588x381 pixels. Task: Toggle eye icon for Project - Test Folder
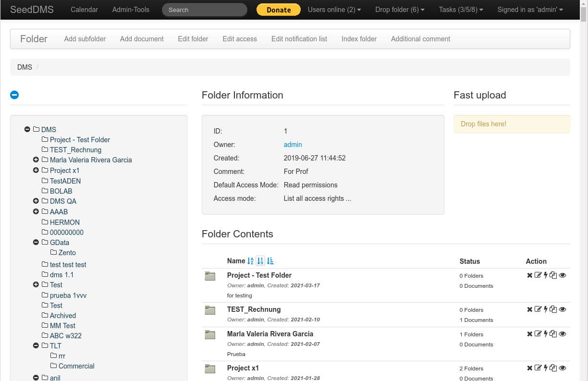(563, 275)
